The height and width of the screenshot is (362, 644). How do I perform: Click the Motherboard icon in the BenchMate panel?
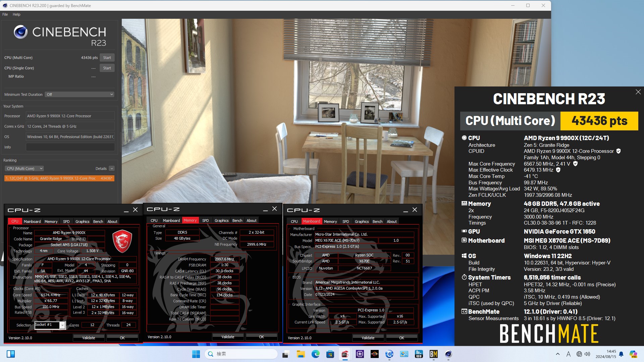[x=464, y=240]
